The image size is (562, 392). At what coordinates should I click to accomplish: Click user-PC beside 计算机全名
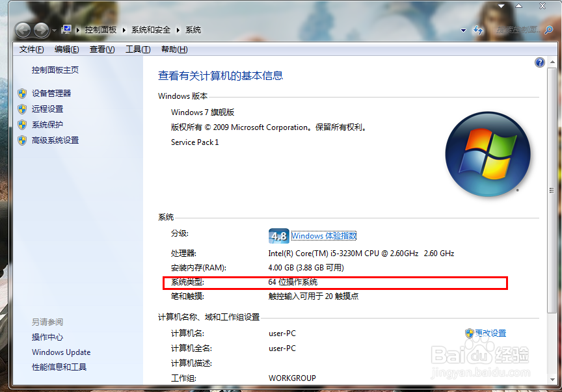(282, 348)
